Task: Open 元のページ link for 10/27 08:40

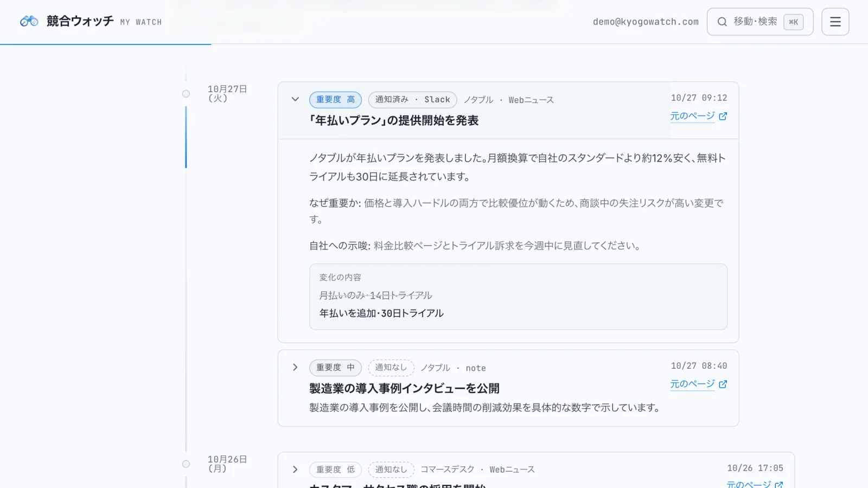Action: [x=699, y=384]
